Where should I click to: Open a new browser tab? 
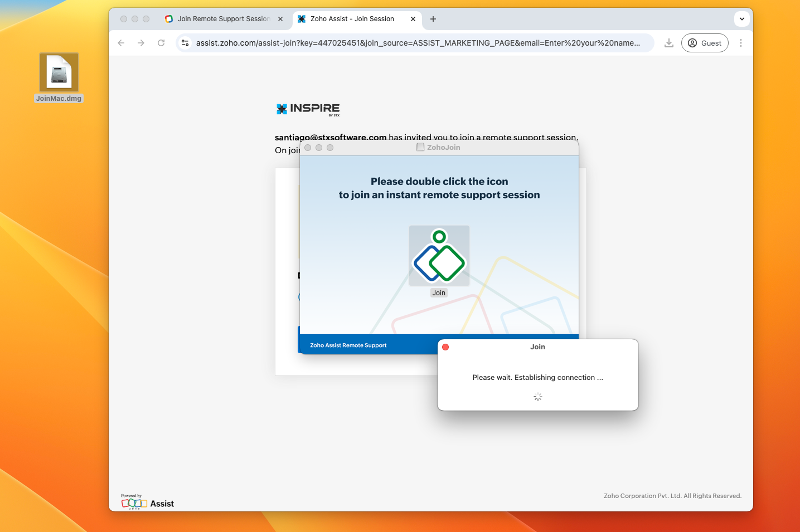click(x=433, y=19)
